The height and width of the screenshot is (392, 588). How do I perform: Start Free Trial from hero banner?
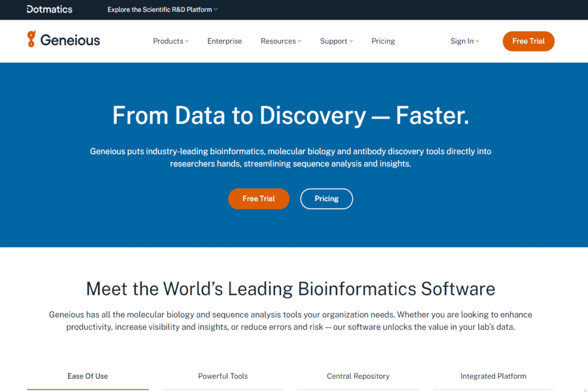tap(258, 199)
